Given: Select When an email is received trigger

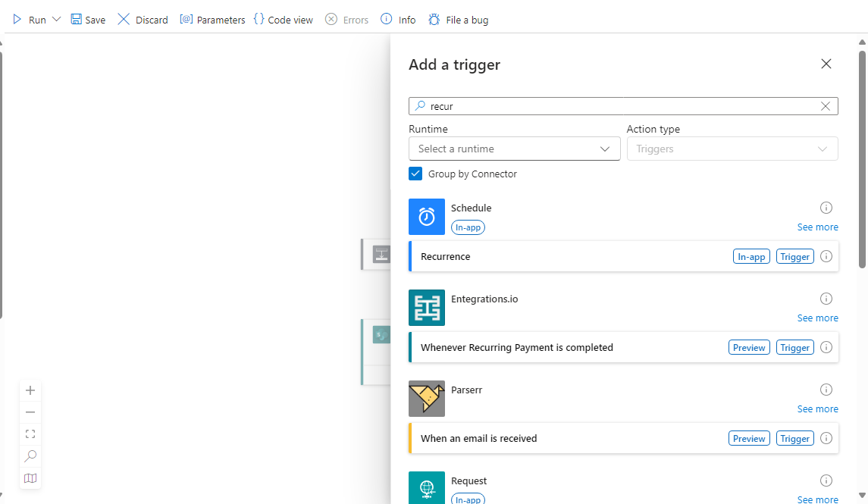Looking at the screenshot, I should tap(624, 438).
